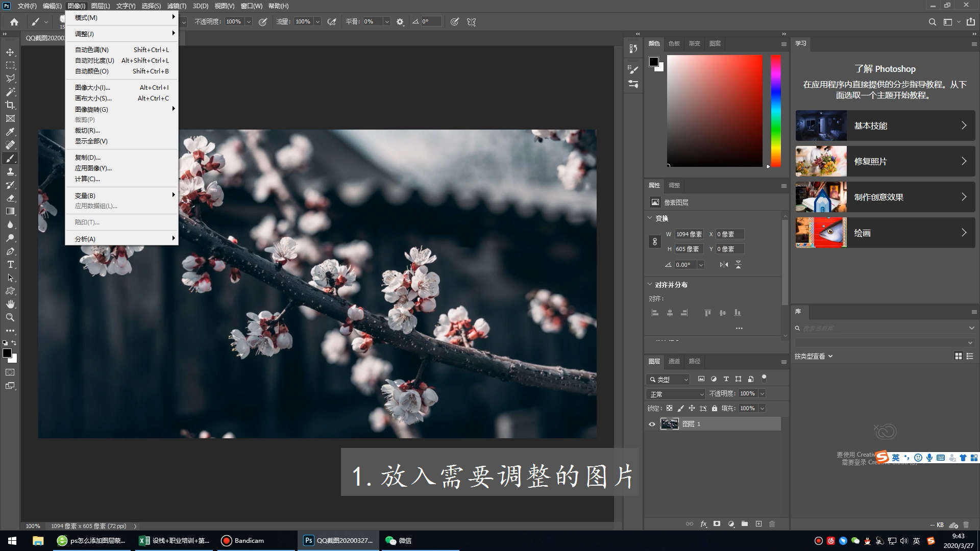
Task: Select the Eyedropper tool
Action: tap(10, 132)
